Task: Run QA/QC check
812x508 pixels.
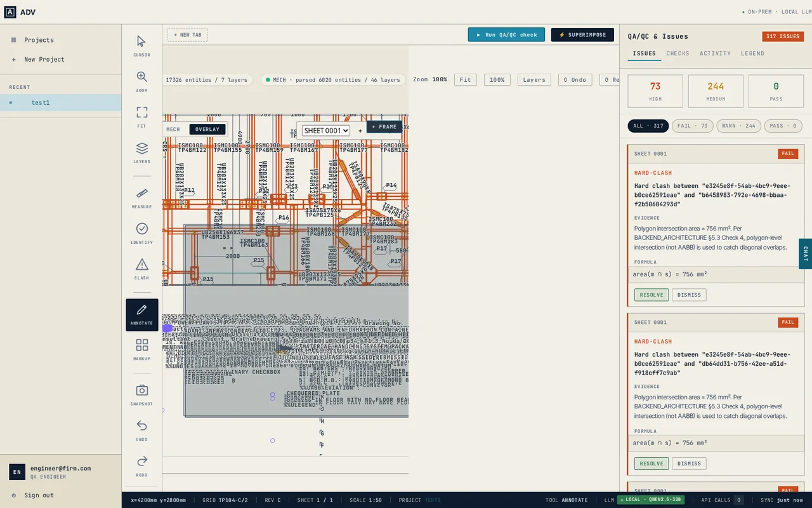Action: tap(506, 35)
